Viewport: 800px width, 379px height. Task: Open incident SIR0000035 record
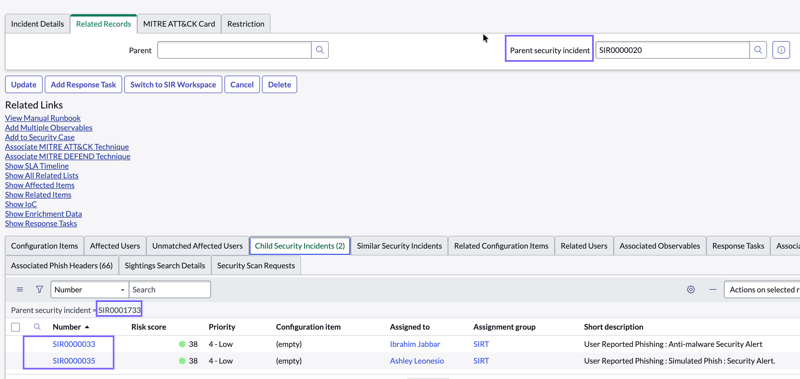(74, 361)
